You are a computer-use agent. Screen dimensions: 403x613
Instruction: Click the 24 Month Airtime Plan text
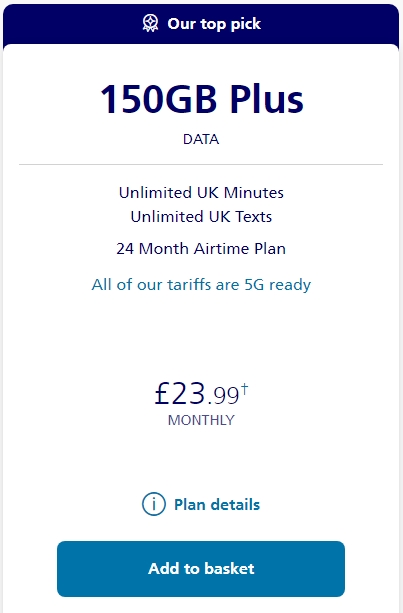201,248
